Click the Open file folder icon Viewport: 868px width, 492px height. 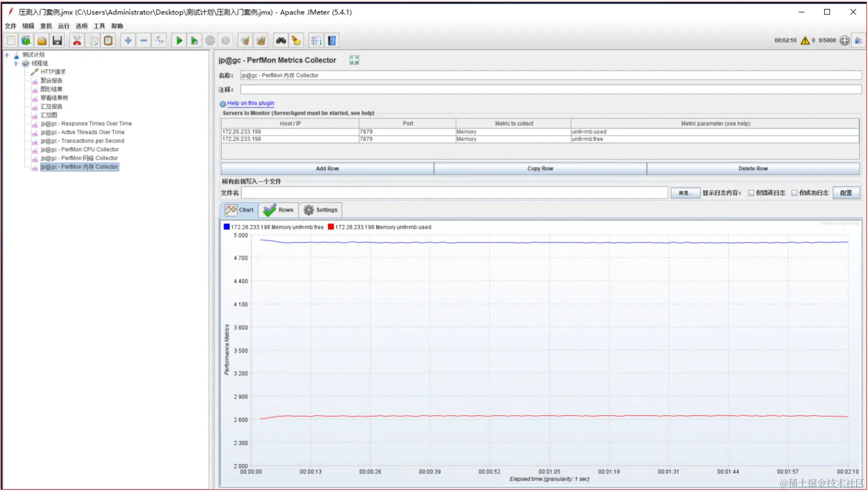click(41, 40)
